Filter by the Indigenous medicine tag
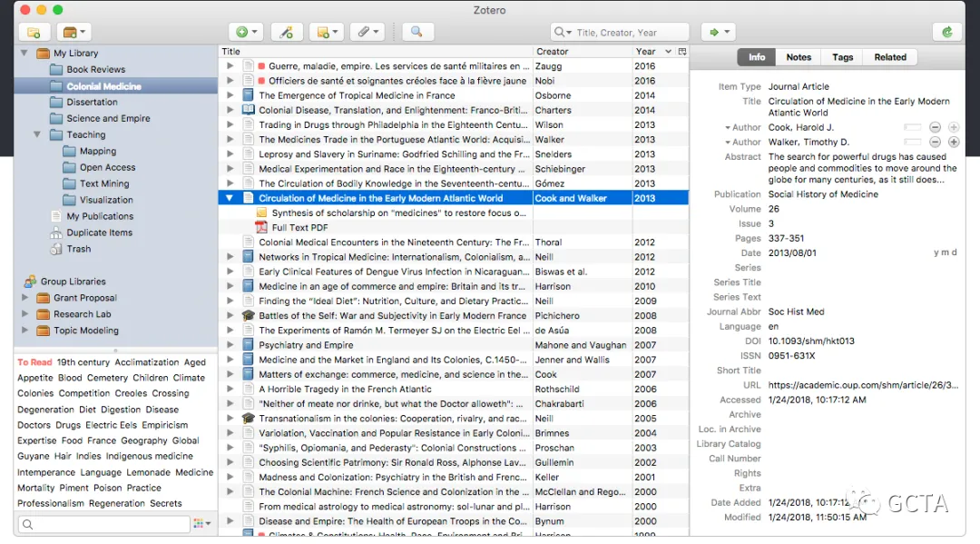 pyautogui.click(x=150, y=457)
